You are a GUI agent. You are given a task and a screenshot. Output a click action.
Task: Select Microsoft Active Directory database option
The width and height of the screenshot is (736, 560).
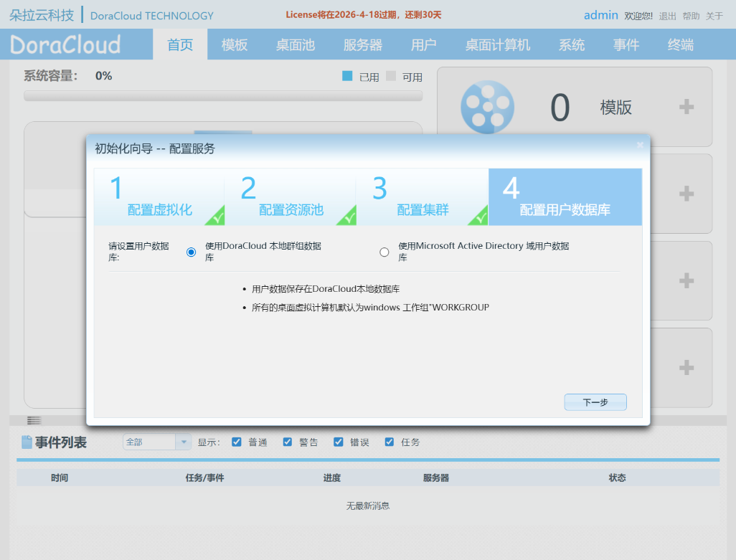tap(384, 252)
